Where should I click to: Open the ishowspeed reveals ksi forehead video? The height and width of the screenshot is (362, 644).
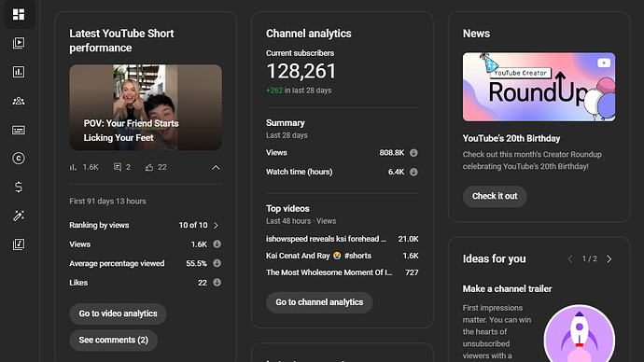coord(343,239)
